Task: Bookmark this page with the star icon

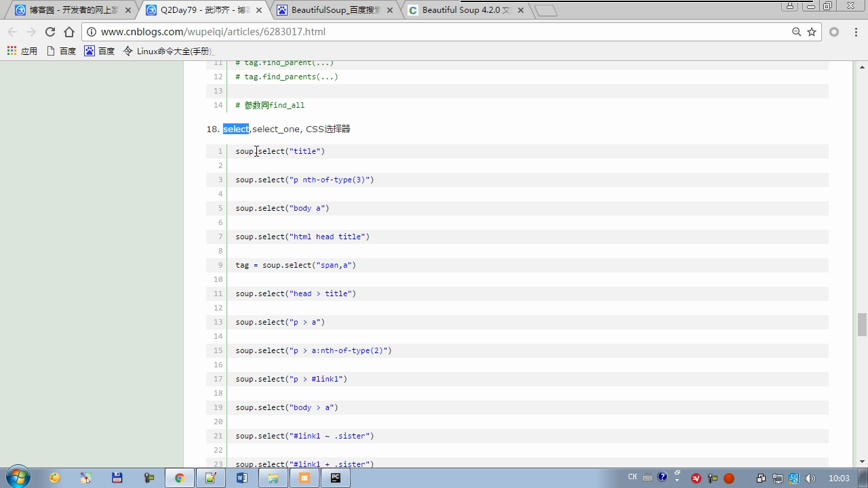Action: tap(812, 32)
